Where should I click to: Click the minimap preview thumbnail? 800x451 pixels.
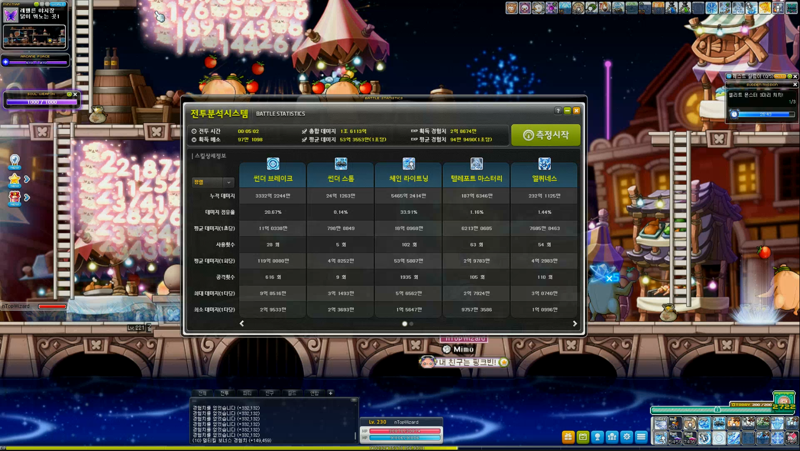pyautogui.click(x=34, y=36)
